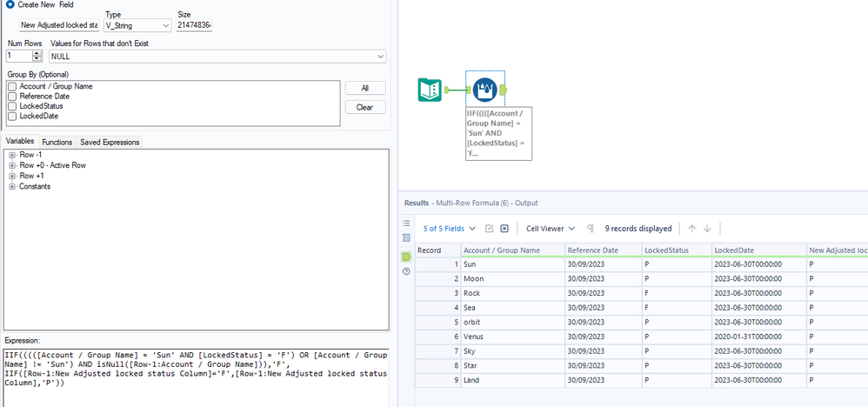The width and height of the screenshot is (868, 407).
Task: Click the 2020-01-31T00:00:00 LockedDate cell
Action: pyautogui.click(x=758, y=337)
